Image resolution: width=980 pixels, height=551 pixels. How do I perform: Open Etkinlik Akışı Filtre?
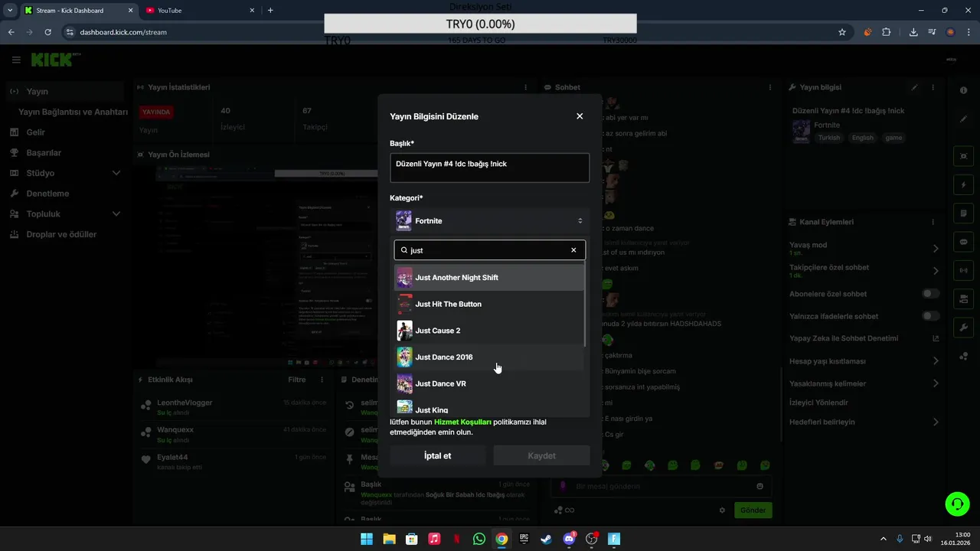coord(296,380)
